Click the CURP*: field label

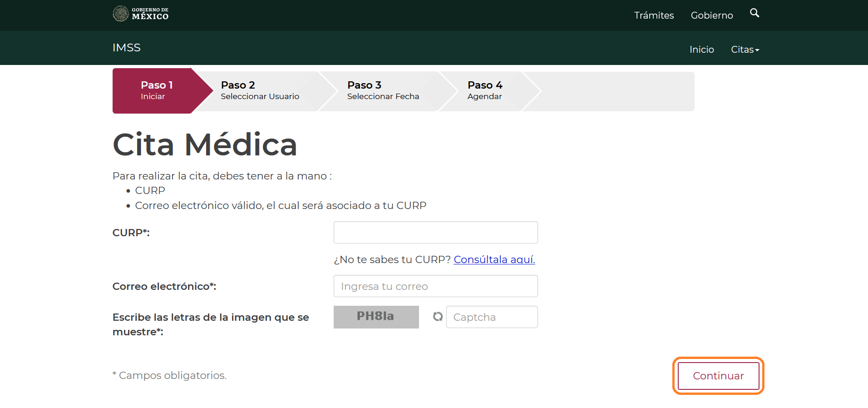[131, 233]
